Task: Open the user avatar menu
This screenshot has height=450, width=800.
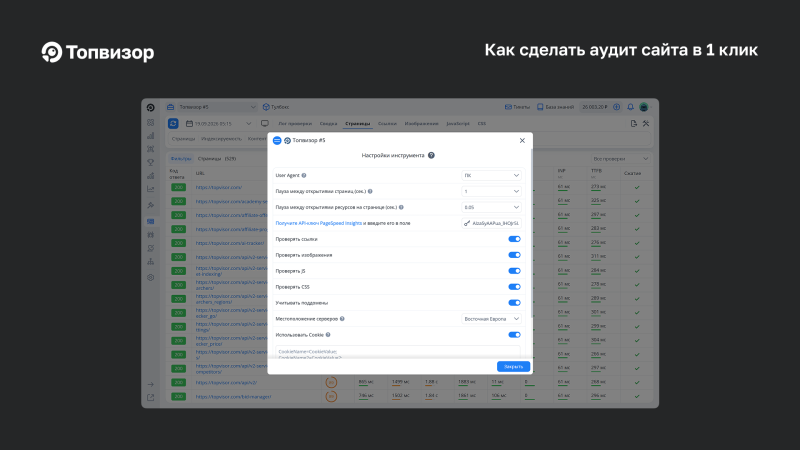Action: coord(644,107)
